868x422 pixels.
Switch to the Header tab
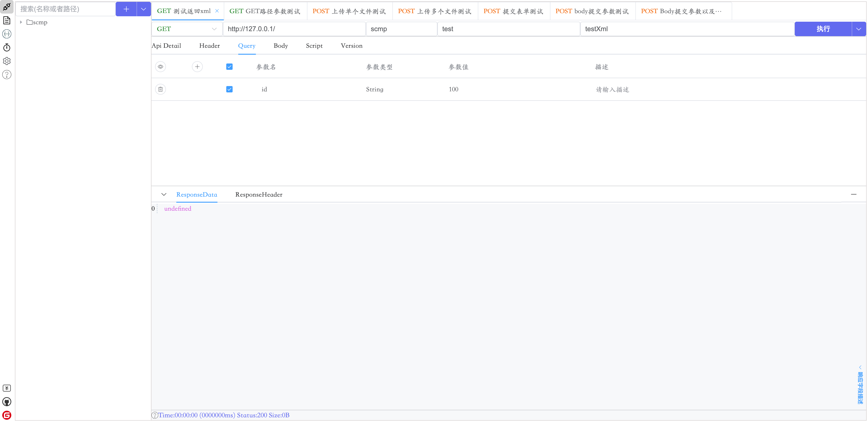tap(209, 46)
